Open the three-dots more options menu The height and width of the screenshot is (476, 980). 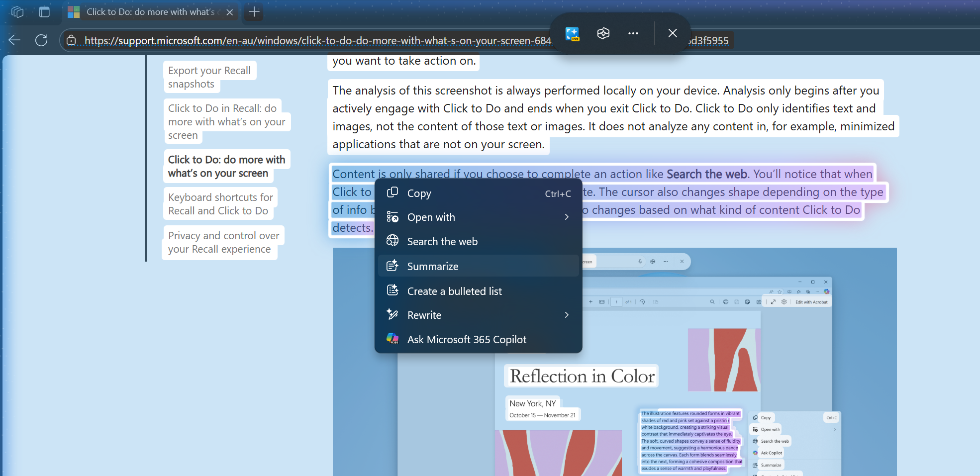click(x=633, y=33)
